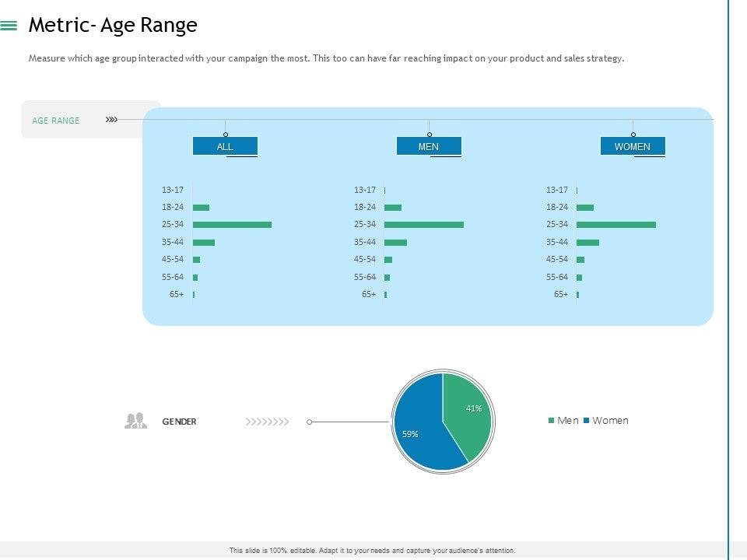The height and width of the screenshot is (560, 747).
Task: Select the MEN tab label
Action: [429, 146]
